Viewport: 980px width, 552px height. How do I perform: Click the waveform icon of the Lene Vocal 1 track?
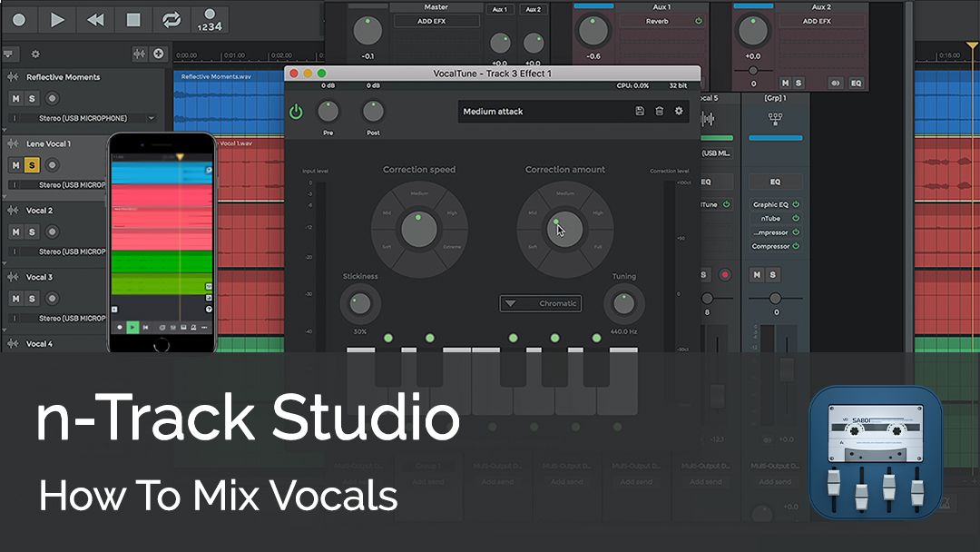pos(13,143)
